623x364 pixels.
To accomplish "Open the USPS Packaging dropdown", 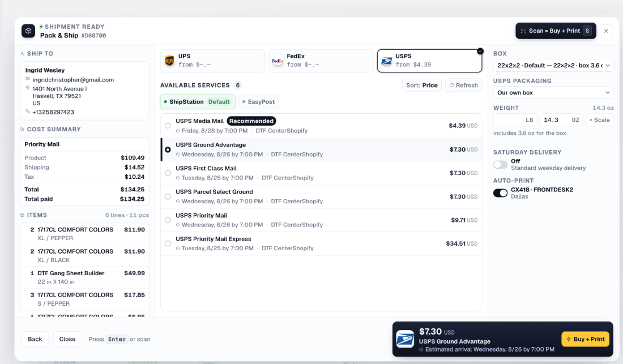I will 553,92.
